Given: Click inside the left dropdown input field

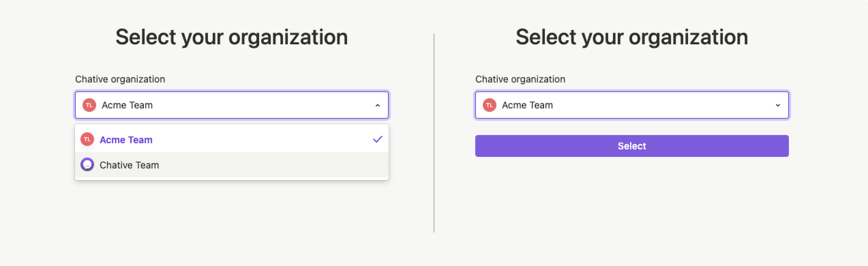Looking at the screenshot, I should point(232,105).
